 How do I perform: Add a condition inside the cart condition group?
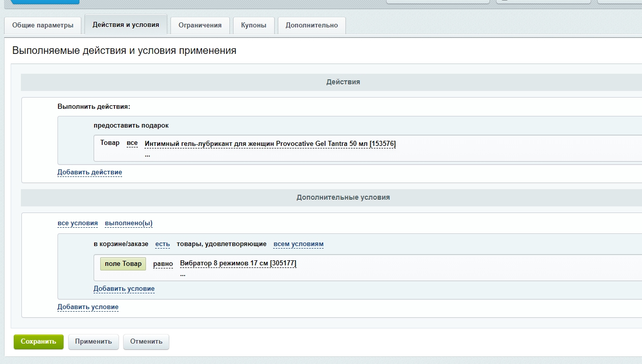(x=124, y=289)
